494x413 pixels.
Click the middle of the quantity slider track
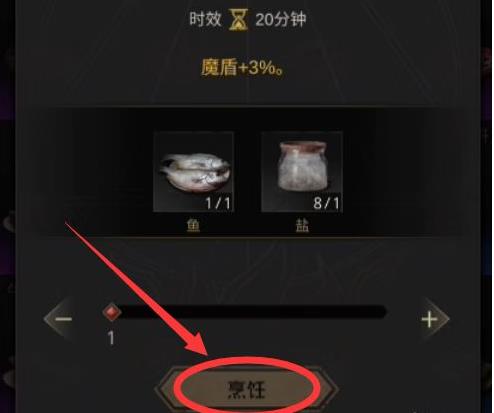coord(246,312)
